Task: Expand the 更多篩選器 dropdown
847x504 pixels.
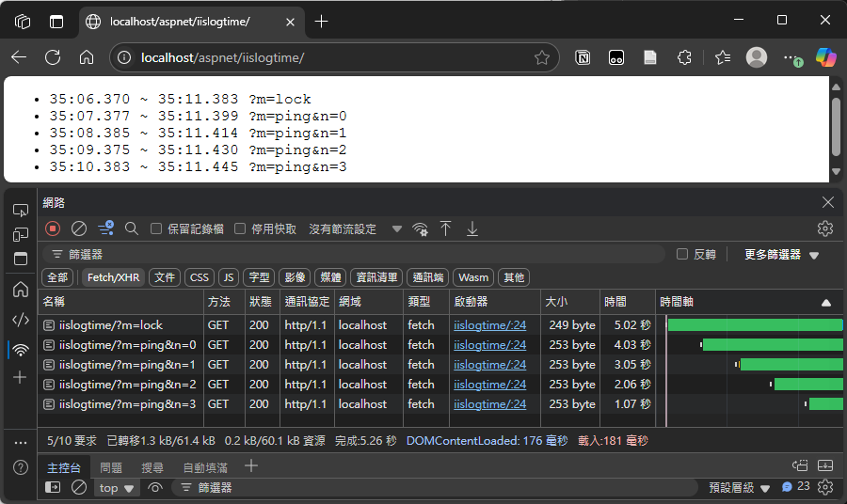Action: (x=781, y=255)
